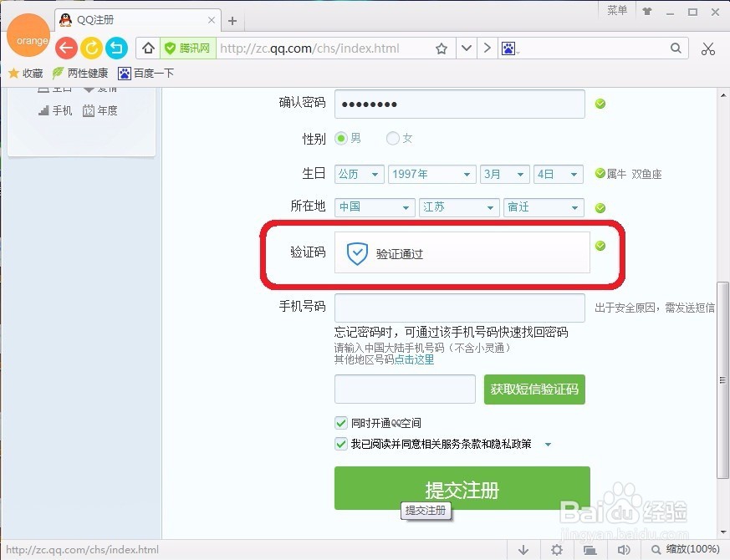Mute sound using the speaker icon
Screen dimensions: 730x560
pos(624,550)
